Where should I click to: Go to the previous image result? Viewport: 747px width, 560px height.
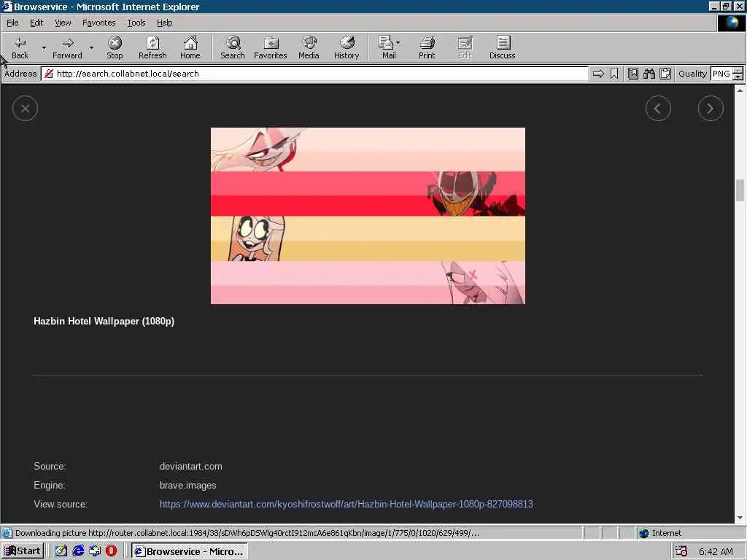point(658,109)
